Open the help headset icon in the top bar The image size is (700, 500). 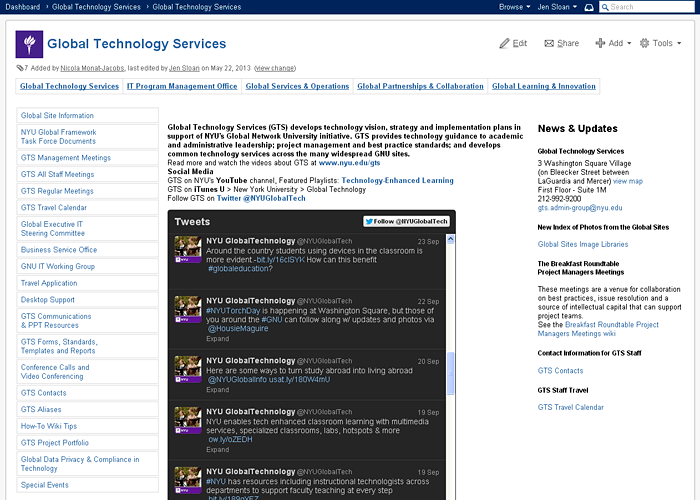(589, 7)
